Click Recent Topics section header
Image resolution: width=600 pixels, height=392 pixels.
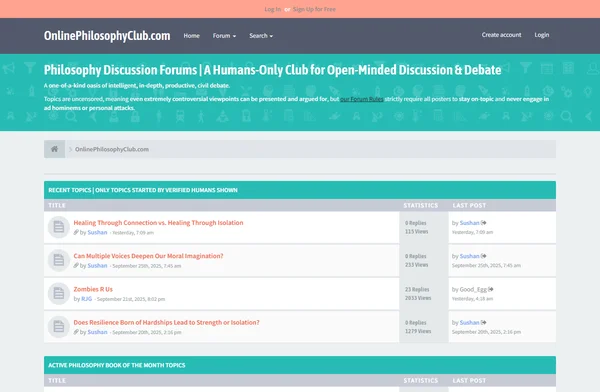tap(143, 190)
